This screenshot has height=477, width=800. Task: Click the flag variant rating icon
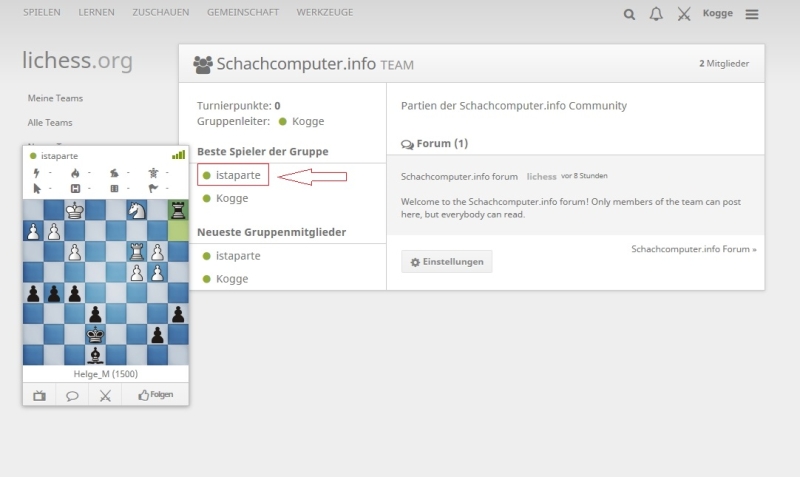click(x=153, y=189)
